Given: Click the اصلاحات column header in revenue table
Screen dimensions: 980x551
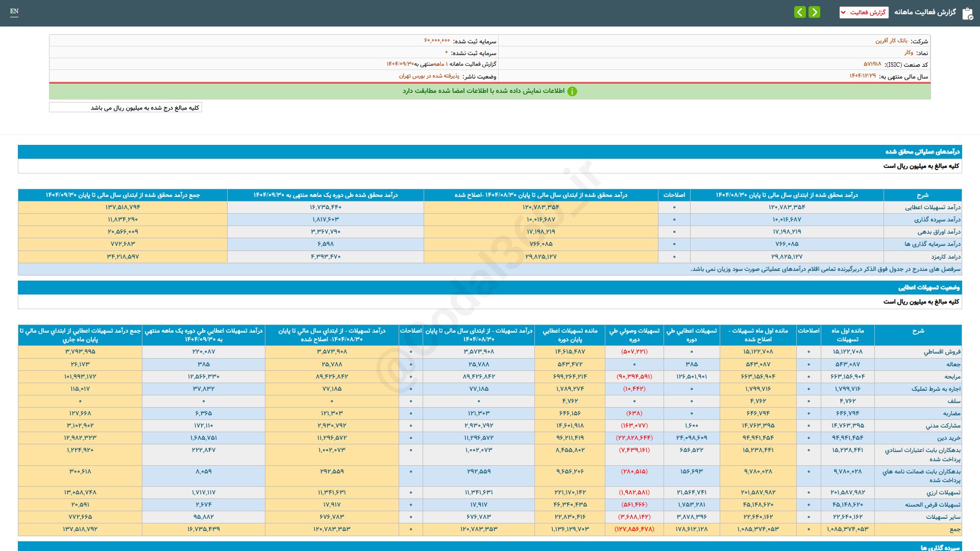Looking at the screenshot, I should coord(674,195).
